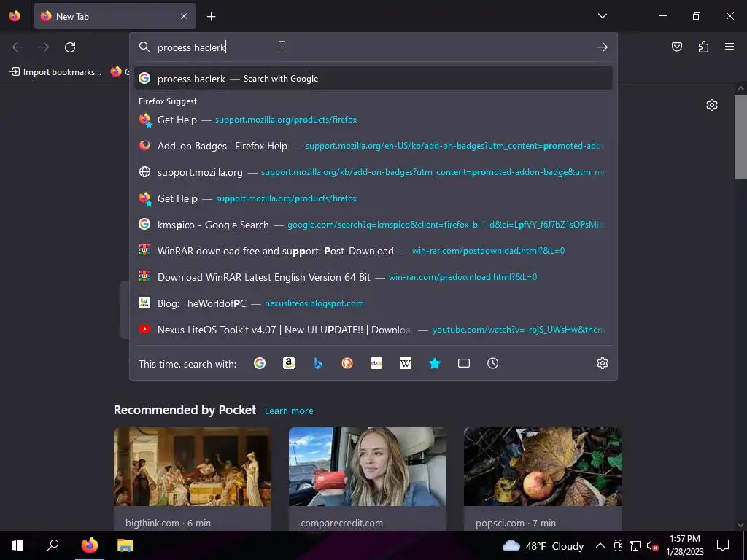The width and height of the screenshot is (747, 560).
Task: Click Import bookmarks in the bookmarks toolbar
Action: click(x=55, y=72)
